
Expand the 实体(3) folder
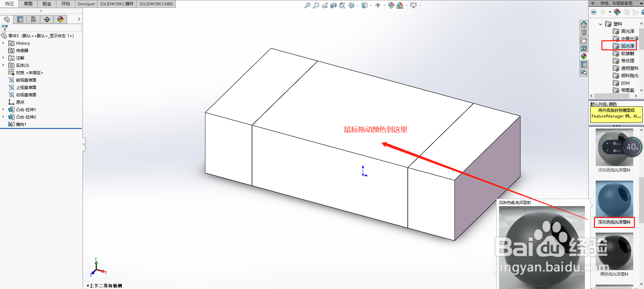(x=3, y=65)
